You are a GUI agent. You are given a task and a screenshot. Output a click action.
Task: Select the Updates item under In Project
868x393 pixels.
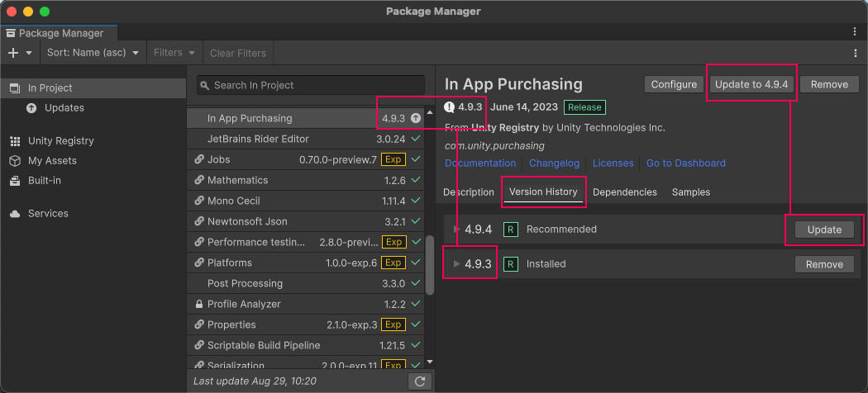[x=64, y=108]
